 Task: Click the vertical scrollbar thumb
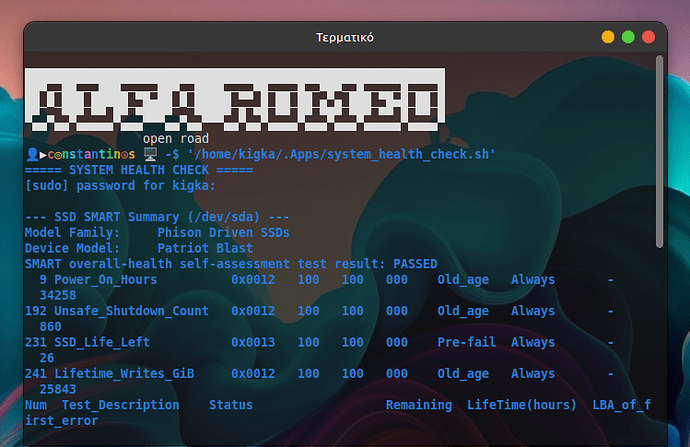(x=659, y=151)
